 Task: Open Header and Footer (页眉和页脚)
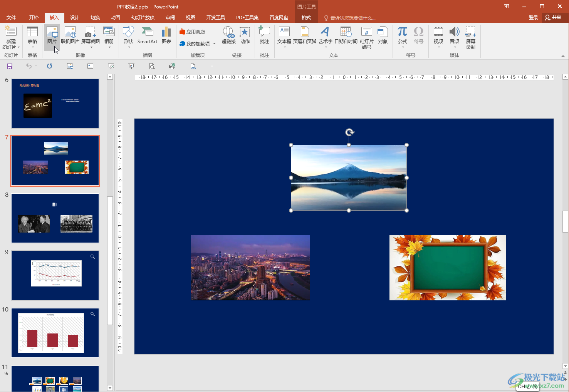pyautogui.click(x=305, y=35)
